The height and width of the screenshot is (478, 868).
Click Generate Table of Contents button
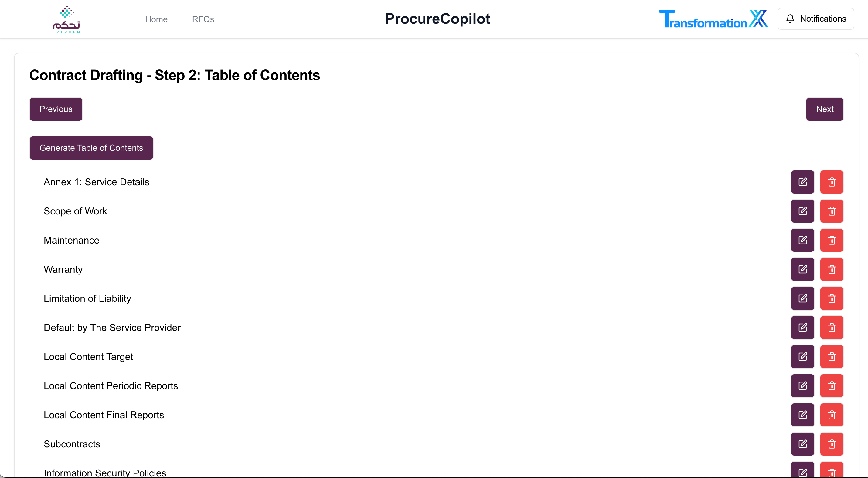91,148
